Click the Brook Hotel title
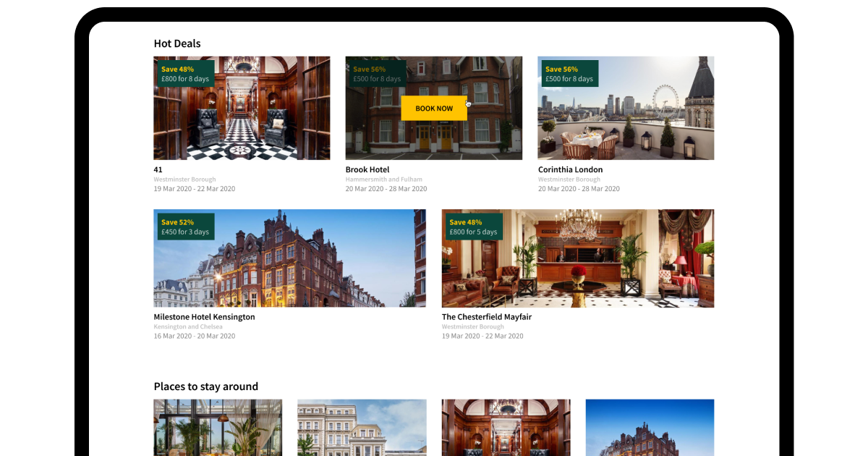 [x=367, y=169]
